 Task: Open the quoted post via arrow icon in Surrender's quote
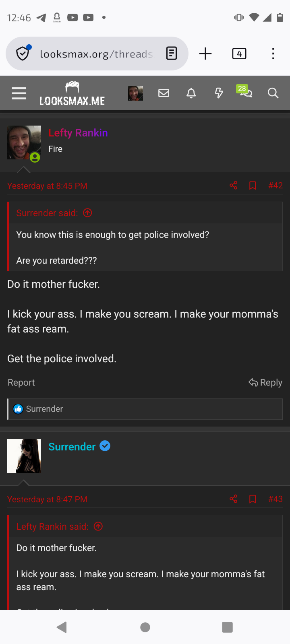[87, 213]
